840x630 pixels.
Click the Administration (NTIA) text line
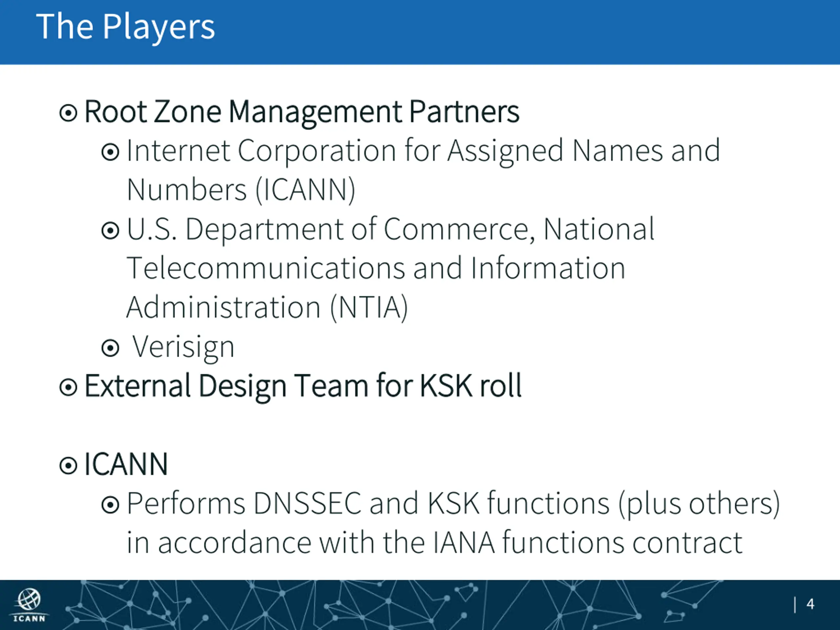coord(267,307)
